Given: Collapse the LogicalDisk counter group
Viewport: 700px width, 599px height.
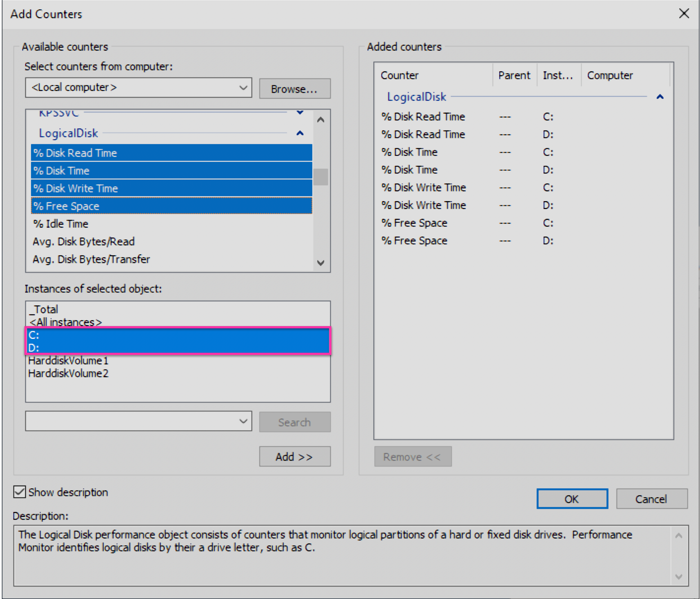Looking at the screenshot, I should (x=300, y=133).
